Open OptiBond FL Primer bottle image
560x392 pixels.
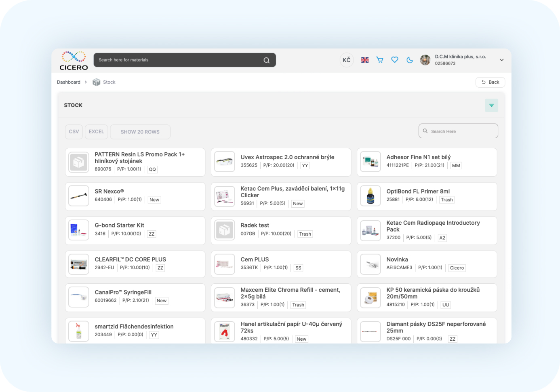(x=371, y=196)
